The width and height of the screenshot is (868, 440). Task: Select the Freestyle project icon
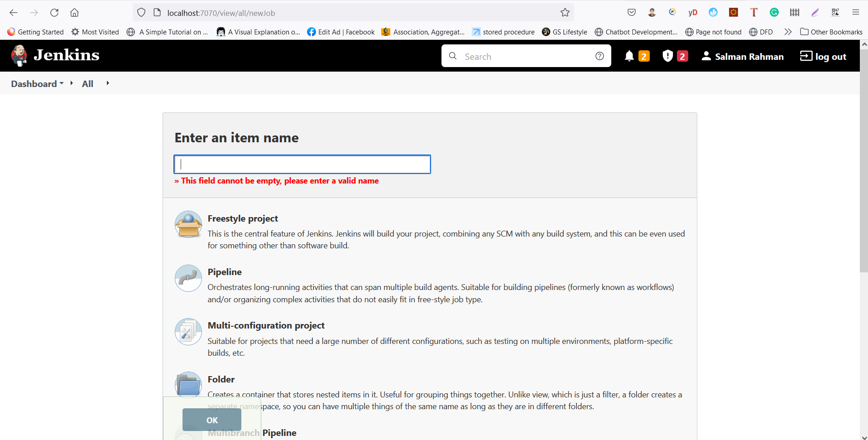click(x=187, y=224)
